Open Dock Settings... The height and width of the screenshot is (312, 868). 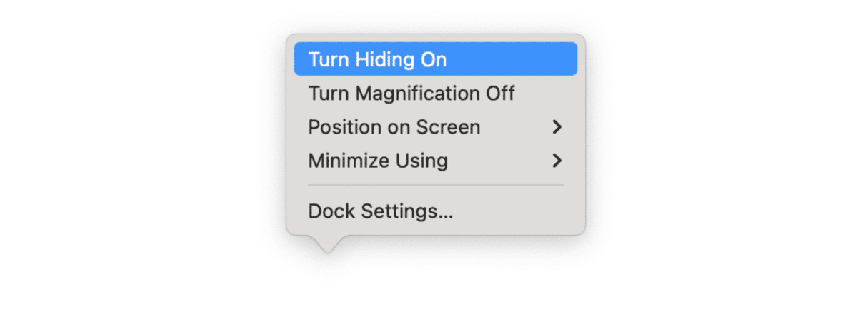click(x=380, y=211)
